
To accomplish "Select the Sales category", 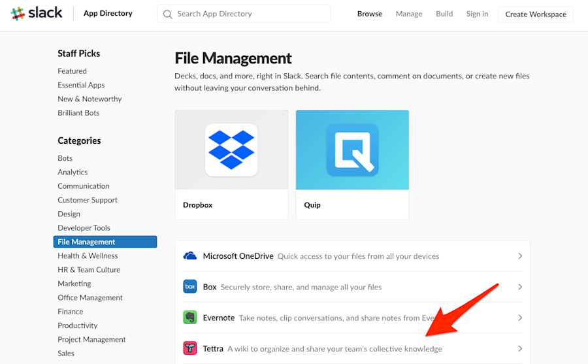I will (x=65, y=353).
